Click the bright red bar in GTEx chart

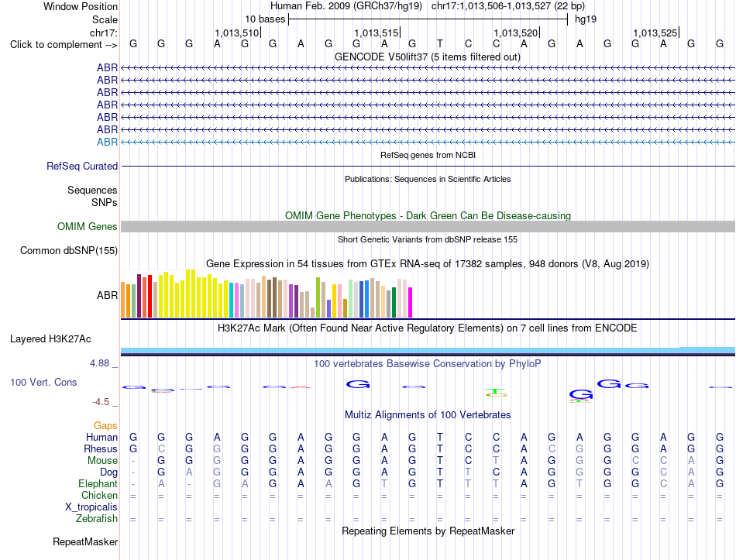pyautogui.click(x=150, y=296)
